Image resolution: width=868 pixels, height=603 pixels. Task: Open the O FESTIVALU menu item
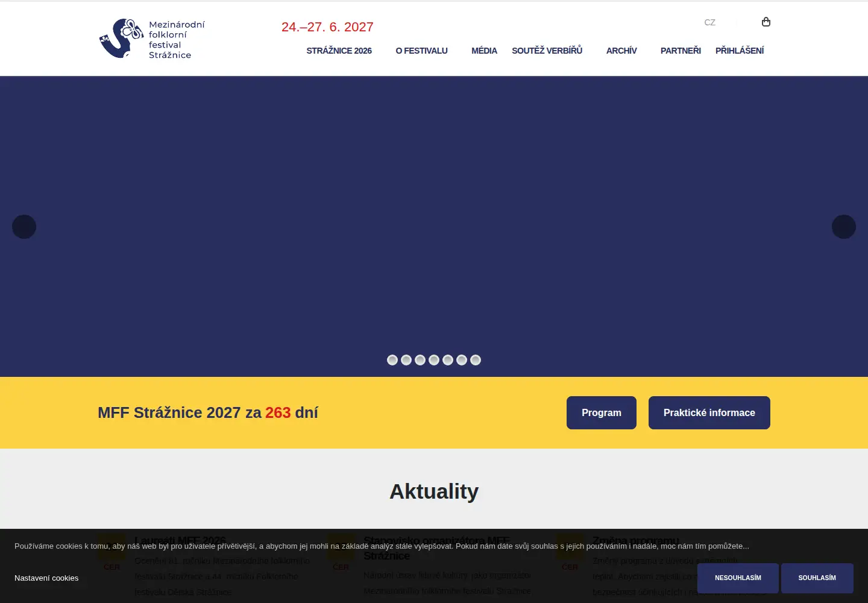tap(421, 51)
